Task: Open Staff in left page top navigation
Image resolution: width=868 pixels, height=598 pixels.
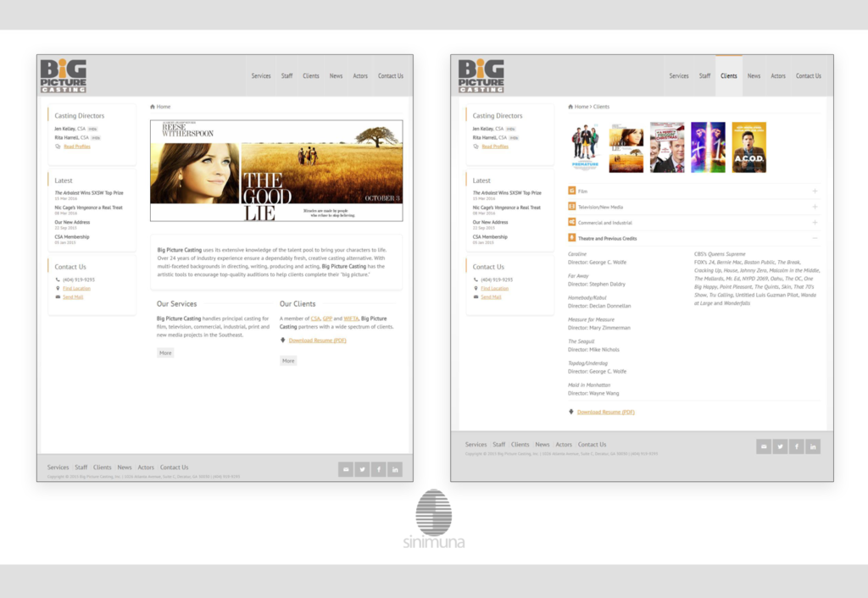Action: pos(287,75)
